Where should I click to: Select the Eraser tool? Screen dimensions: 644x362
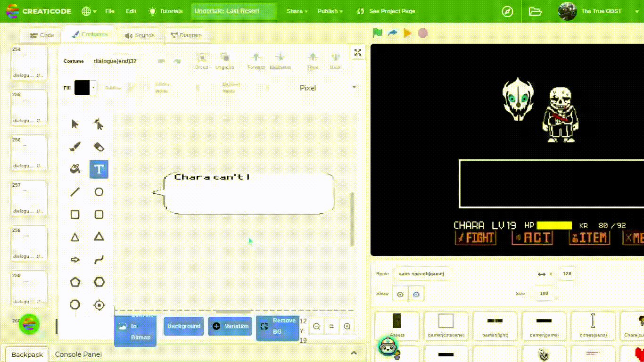99,147
